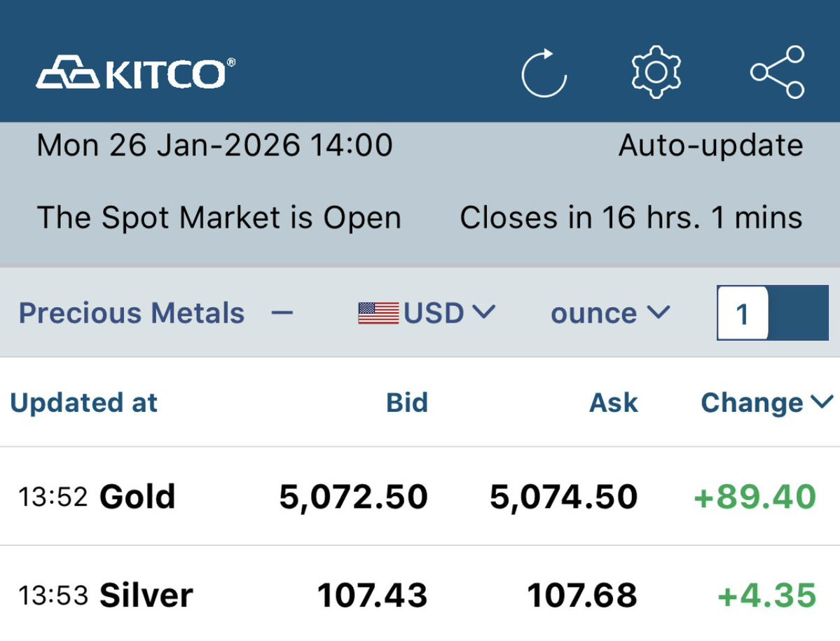Tap the Gold bid price 5,072.50

[x=353, y=497]
